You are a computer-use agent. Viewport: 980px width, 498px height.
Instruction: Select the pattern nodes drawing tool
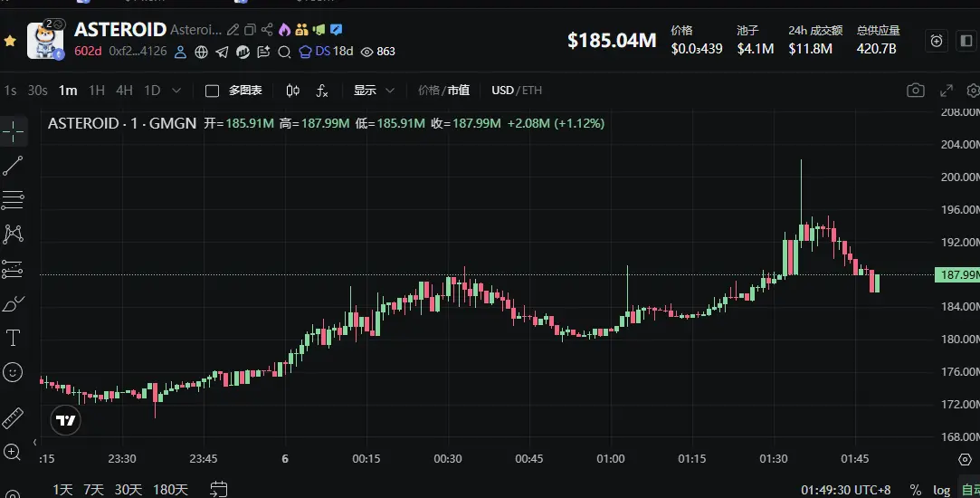(x=13, y=235)
